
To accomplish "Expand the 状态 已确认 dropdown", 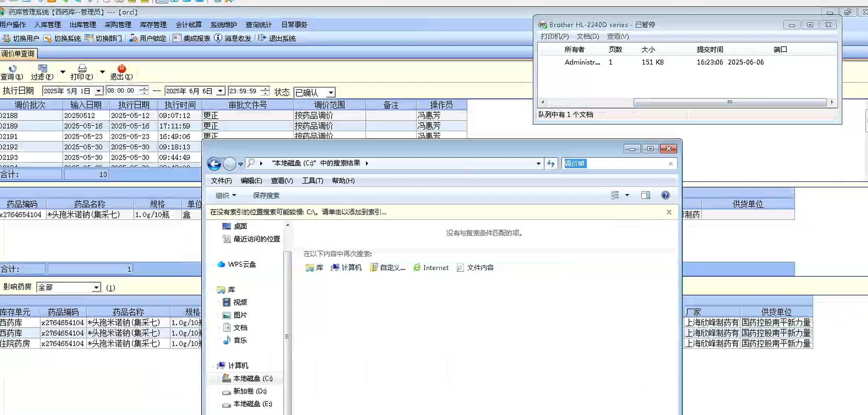I will coord(331,92).
